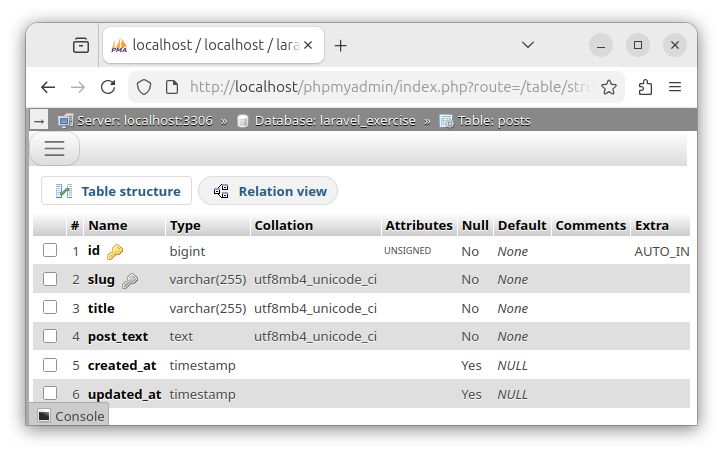Screen dimensions: 723x454
Task: Switch to Table structure tab
Action: pyautogui.click(x=116, y=191)
